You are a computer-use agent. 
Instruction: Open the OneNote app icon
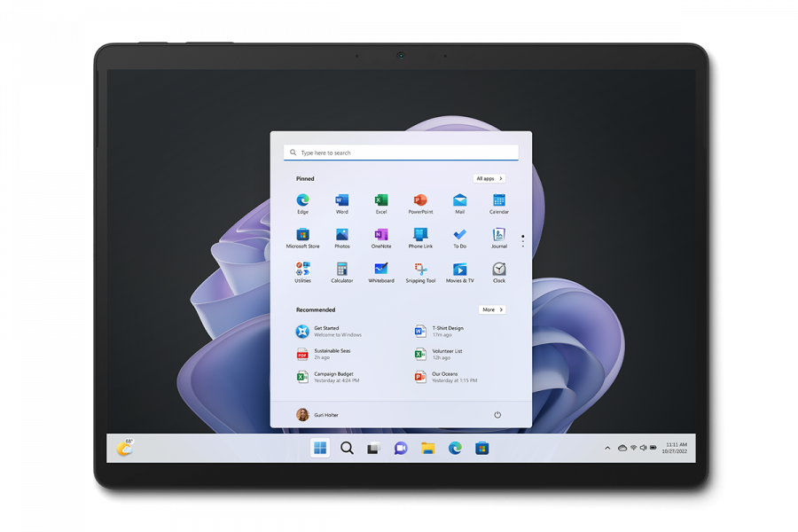(x=381, y=236)
